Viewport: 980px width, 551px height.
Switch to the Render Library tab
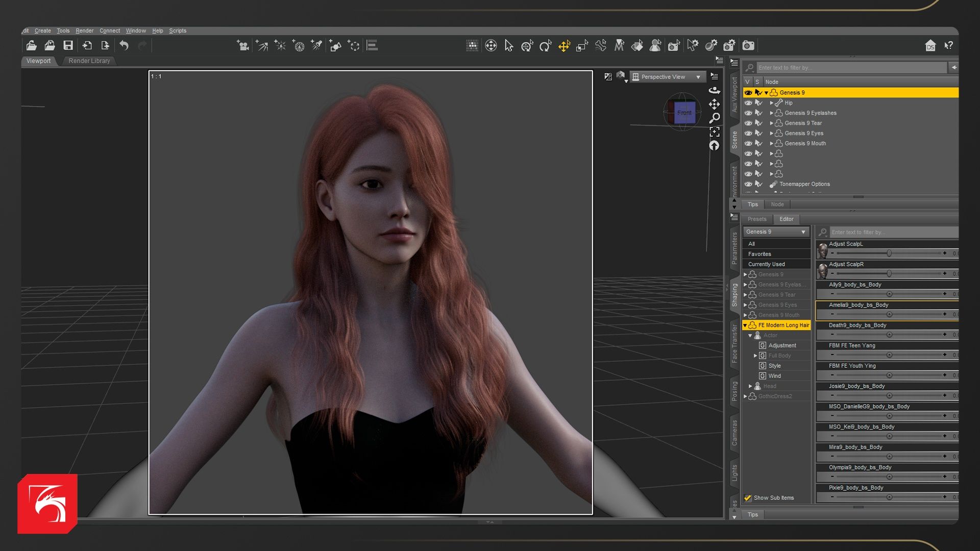click(x=89, y=61)
